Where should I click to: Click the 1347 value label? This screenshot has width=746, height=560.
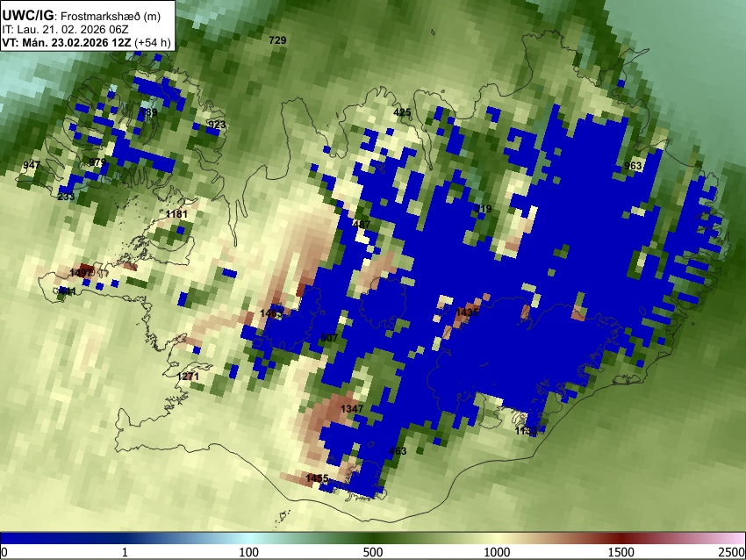pos(352,409)
